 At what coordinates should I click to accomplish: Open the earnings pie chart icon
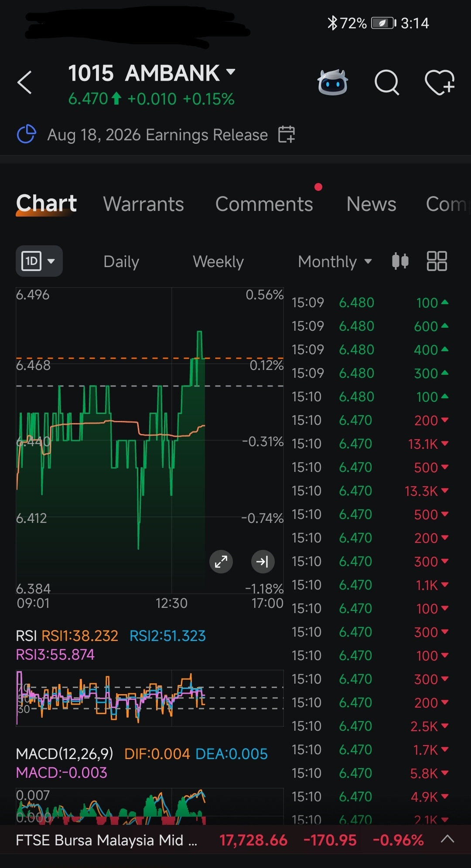click(27, 134)
